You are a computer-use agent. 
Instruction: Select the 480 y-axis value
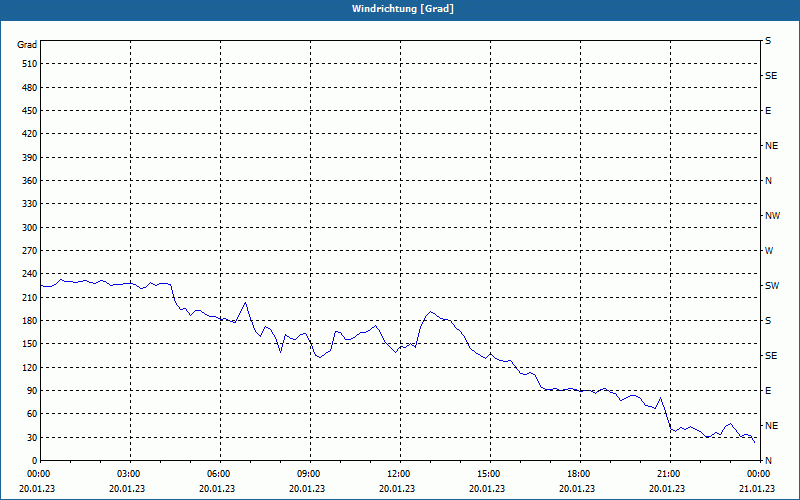(30, 88)
